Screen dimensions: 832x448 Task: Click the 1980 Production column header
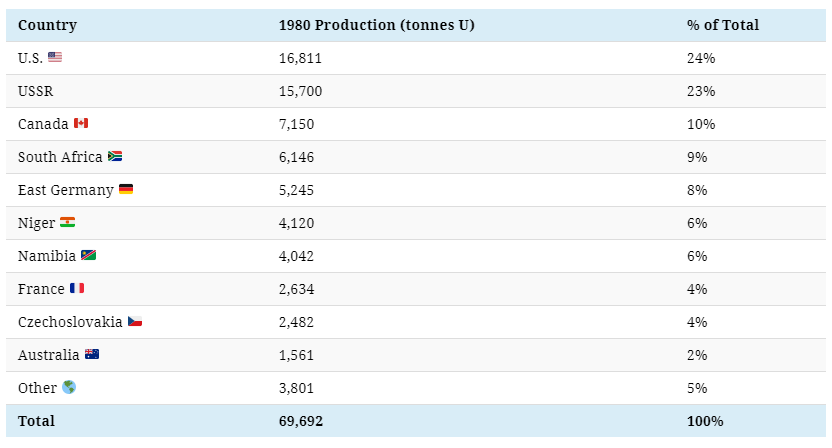(x=376, y=25)
